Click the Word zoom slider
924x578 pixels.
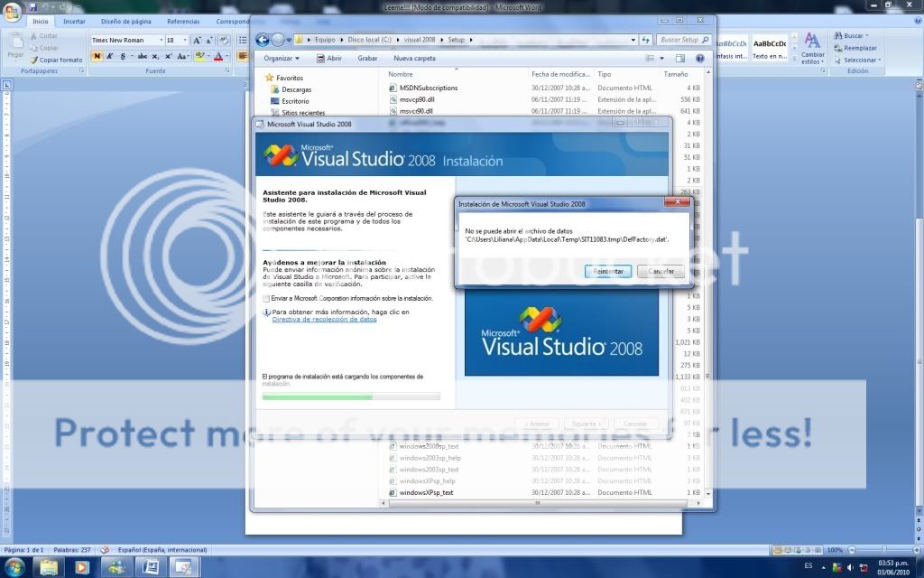[882, 550]
